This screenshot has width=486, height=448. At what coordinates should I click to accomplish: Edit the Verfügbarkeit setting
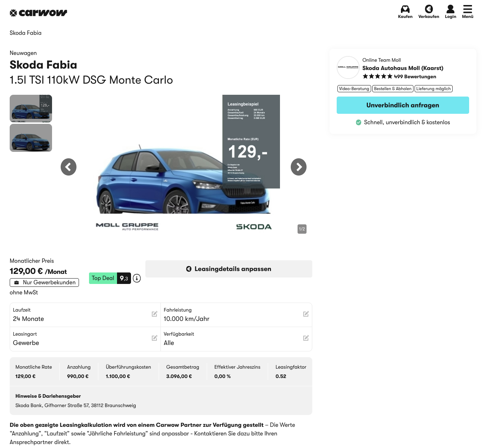(x=306, y=338)
